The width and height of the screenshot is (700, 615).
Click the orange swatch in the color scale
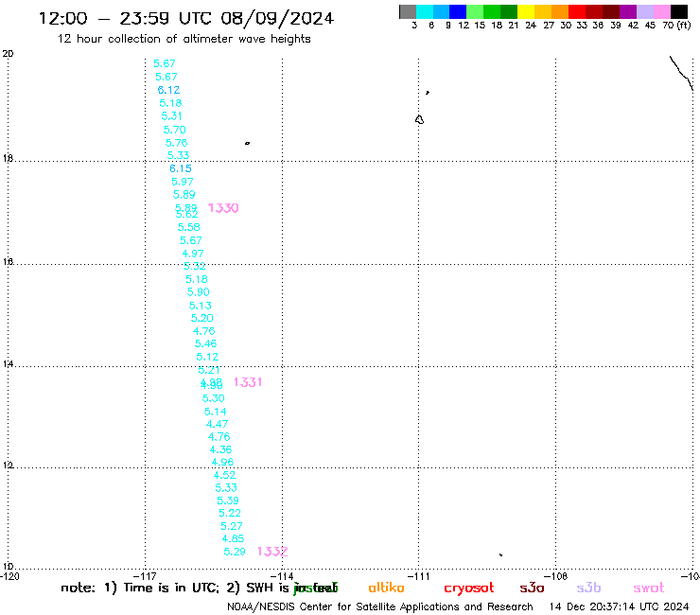[x=560, y=11]
